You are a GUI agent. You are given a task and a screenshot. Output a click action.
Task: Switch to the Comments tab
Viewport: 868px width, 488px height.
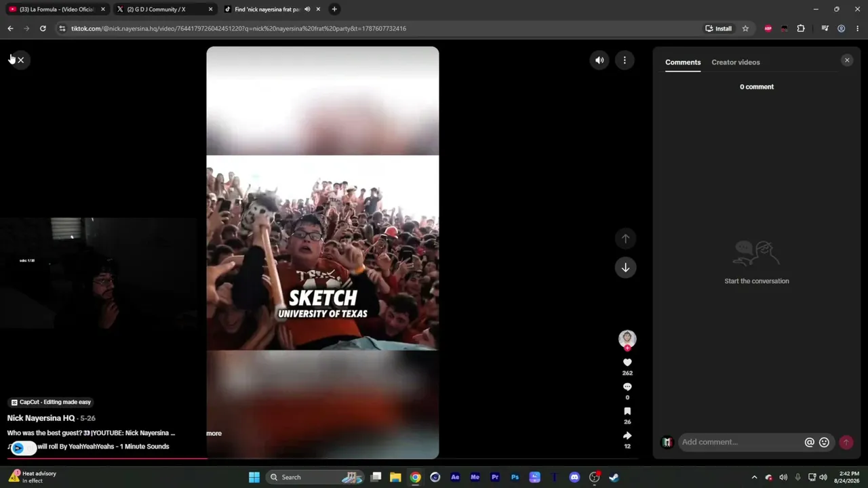(x=683, y=62)
